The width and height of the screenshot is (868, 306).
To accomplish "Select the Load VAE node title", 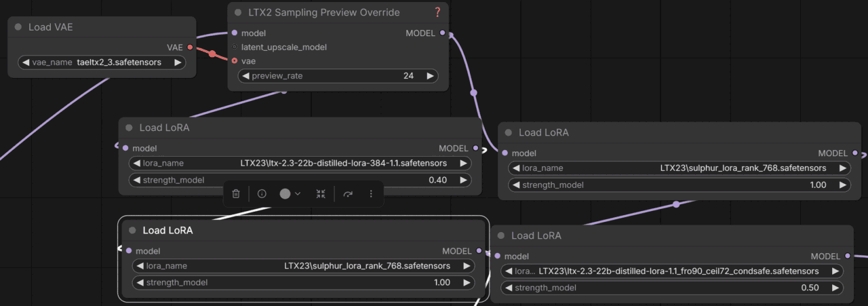I will [x=50, y=27].
